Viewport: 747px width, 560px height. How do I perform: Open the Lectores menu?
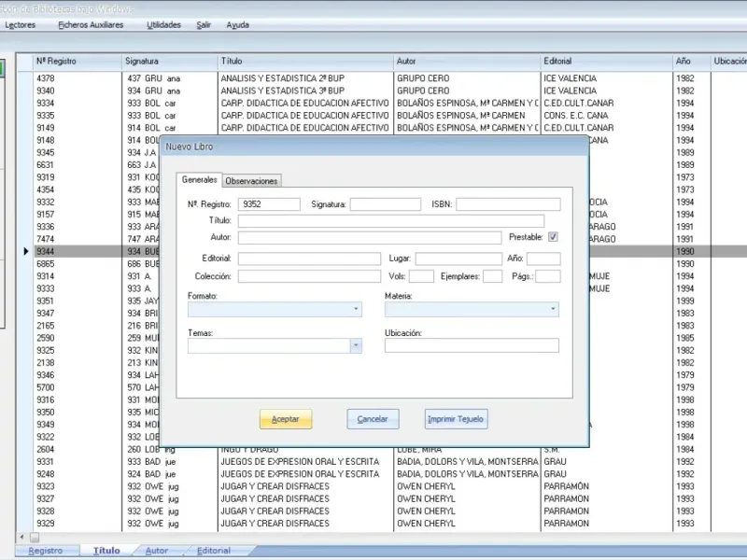[20, 25]
